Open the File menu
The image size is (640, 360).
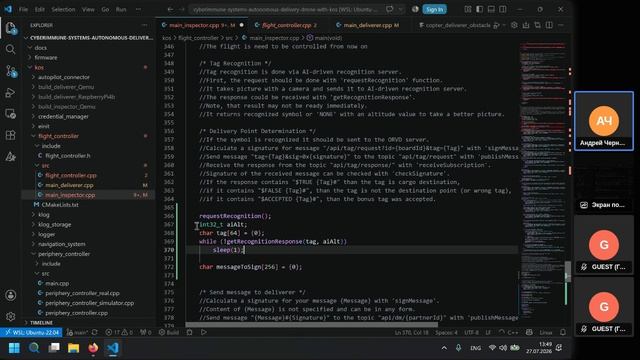click(x=23, y=9)
